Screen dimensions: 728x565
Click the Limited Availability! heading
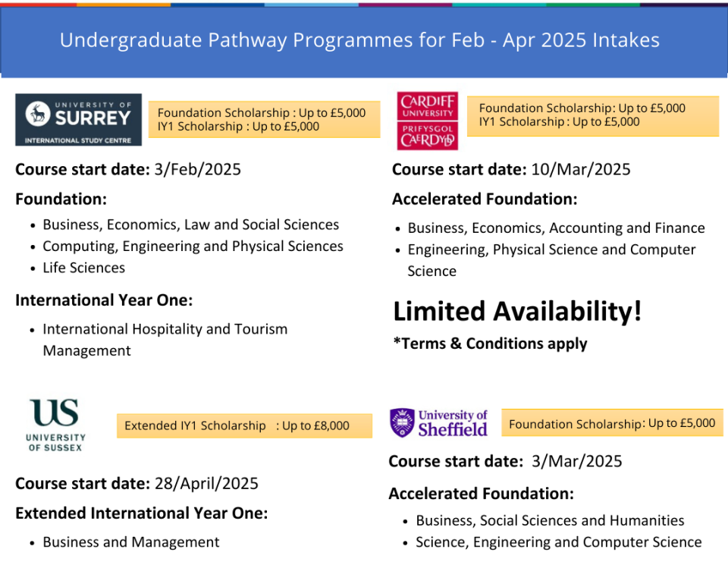517,311
